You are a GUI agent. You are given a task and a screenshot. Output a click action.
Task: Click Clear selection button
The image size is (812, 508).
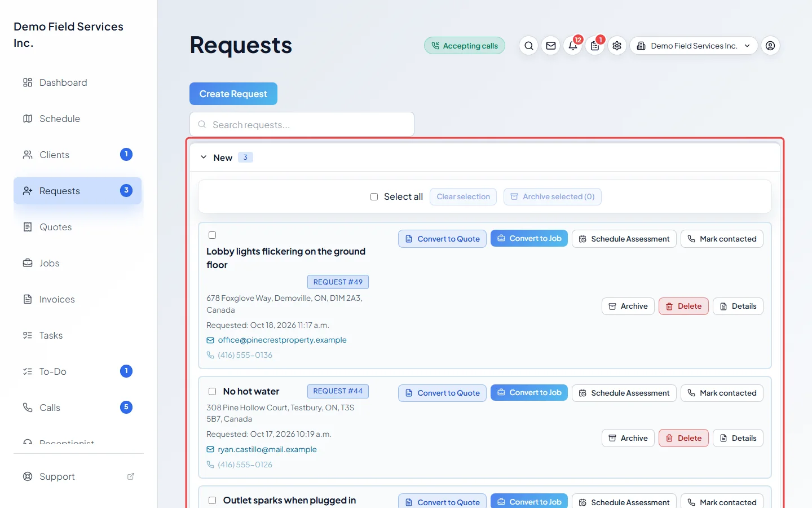click(463, 196)
